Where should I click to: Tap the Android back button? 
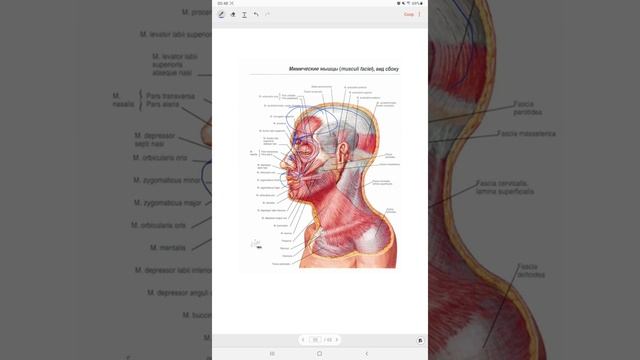[367, 354]
